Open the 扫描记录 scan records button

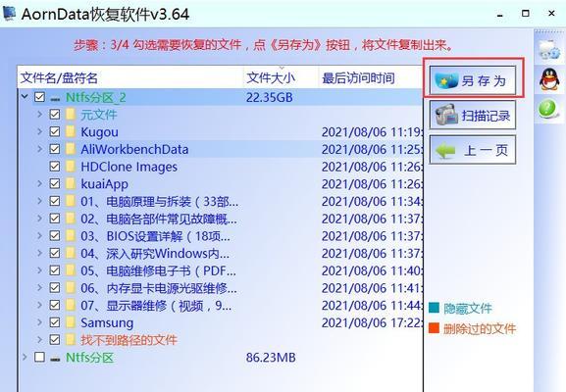(473, 116)
